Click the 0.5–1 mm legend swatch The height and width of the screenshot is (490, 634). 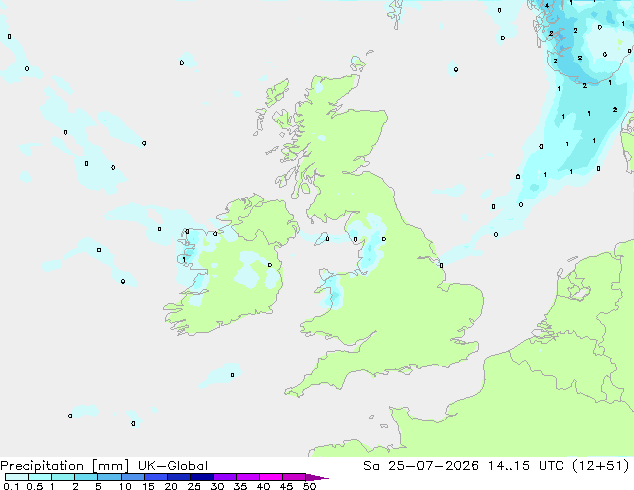[x=40, y=477]
